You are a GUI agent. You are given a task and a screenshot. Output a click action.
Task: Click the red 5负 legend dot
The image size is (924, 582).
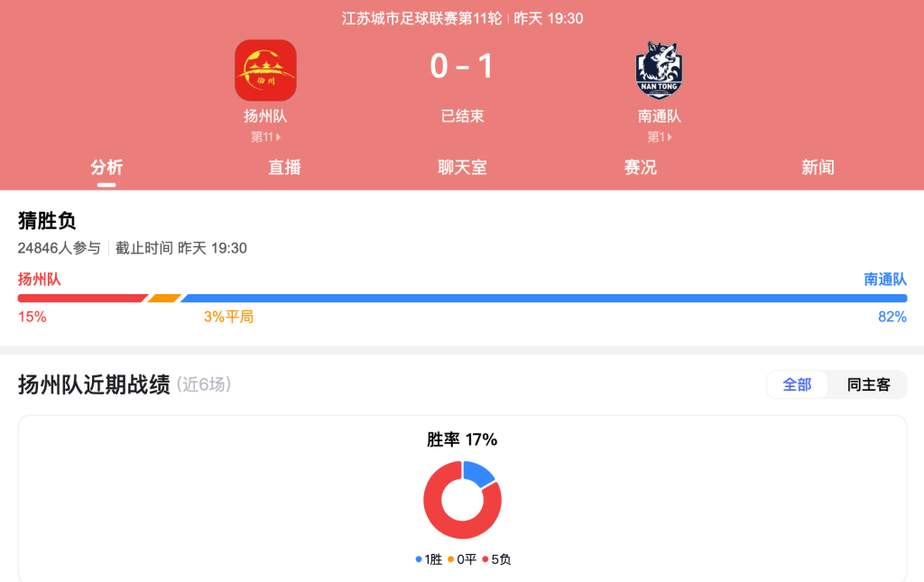point(485,559)
